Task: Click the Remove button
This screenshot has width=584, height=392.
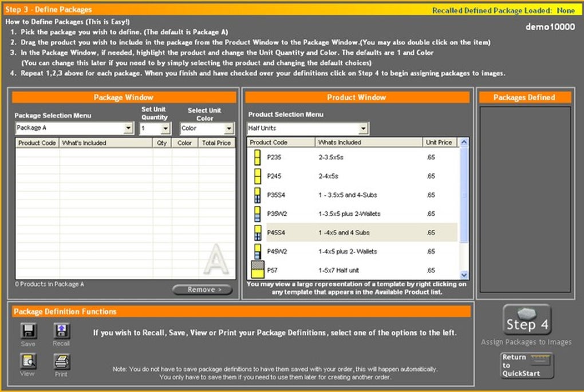Action: pos(203,290)
